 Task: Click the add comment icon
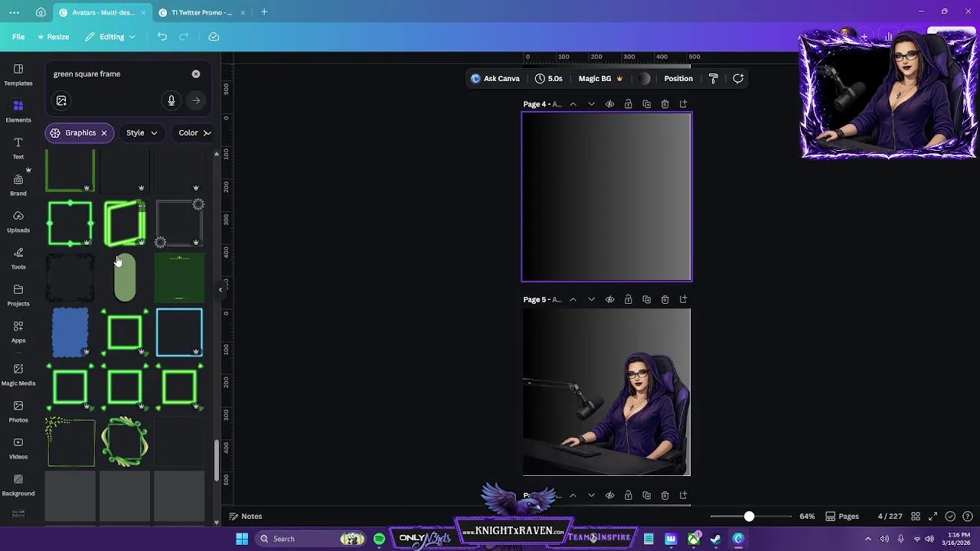738,78
